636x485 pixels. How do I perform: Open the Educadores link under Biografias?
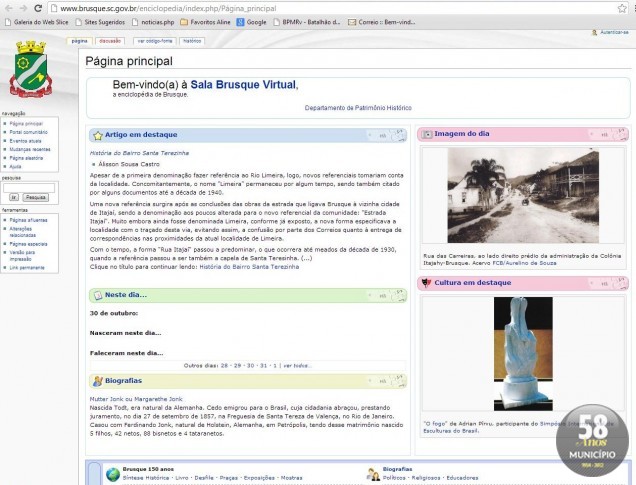pos(462,478)
